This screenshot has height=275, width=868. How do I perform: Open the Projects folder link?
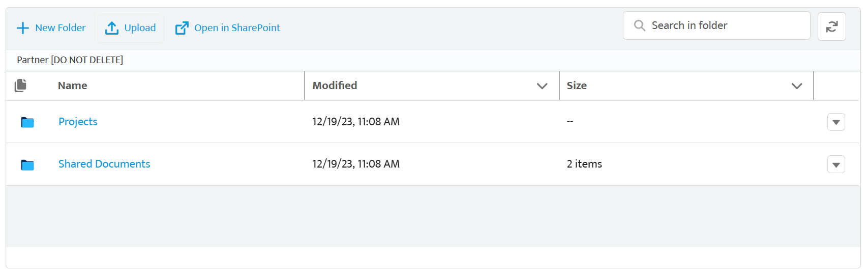click(x=78, y=122)
